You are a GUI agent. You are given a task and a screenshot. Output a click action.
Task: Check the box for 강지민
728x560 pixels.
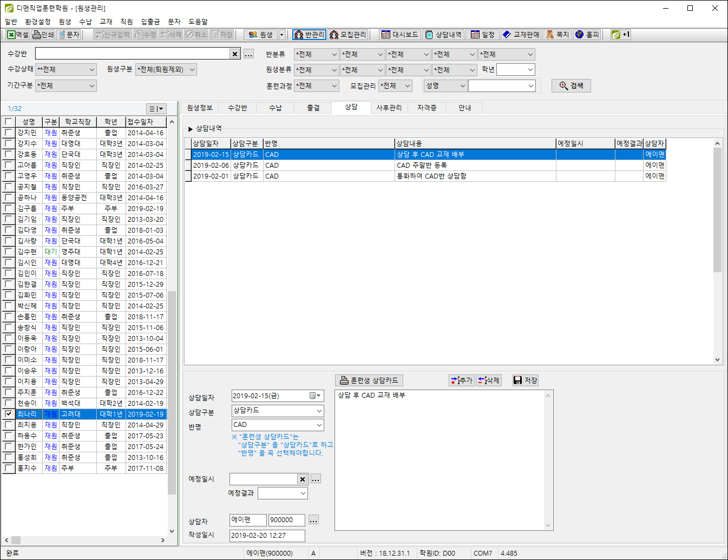9,133
